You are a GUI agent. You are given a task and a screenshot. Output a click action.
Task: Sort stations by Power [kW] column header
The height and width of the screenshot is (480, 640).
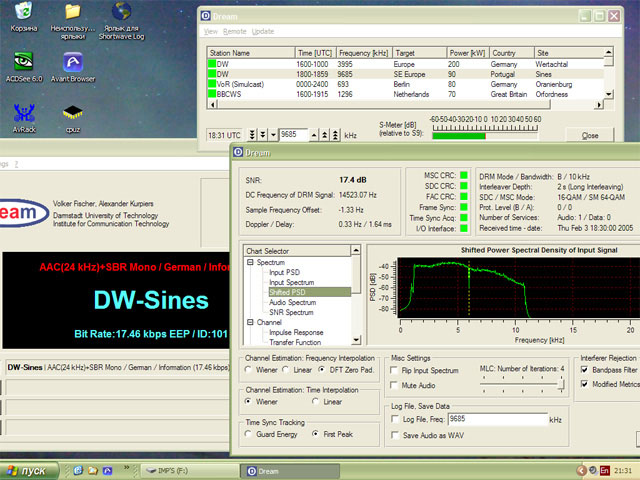(467, 53)
